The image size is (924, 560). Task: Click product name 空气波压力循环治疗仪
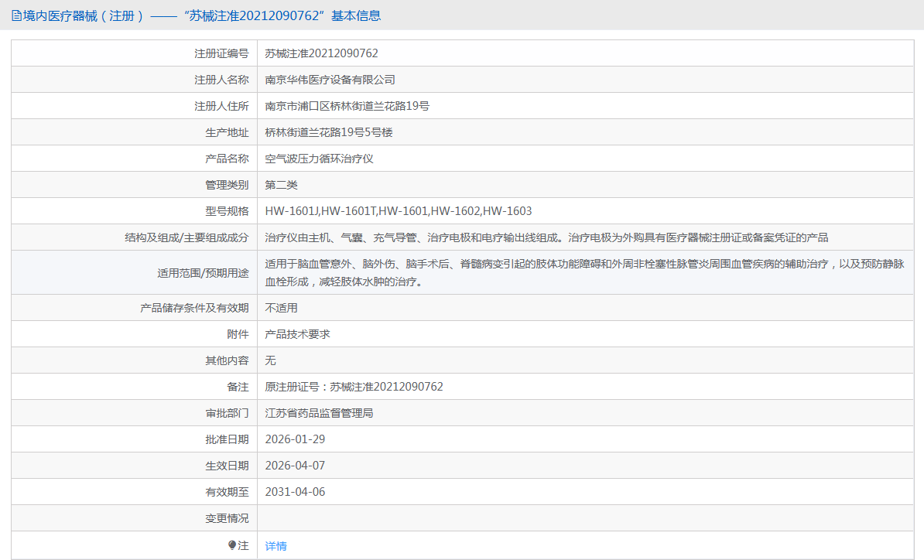coord(319,159)
